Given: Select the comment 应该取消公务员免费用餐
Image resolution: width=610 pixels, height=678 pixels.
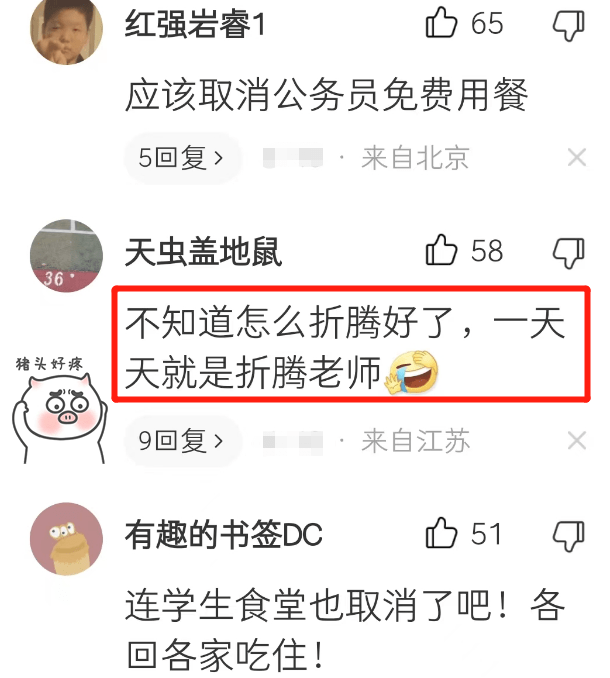Looking at the screenshot, I should tap(327, 95).
